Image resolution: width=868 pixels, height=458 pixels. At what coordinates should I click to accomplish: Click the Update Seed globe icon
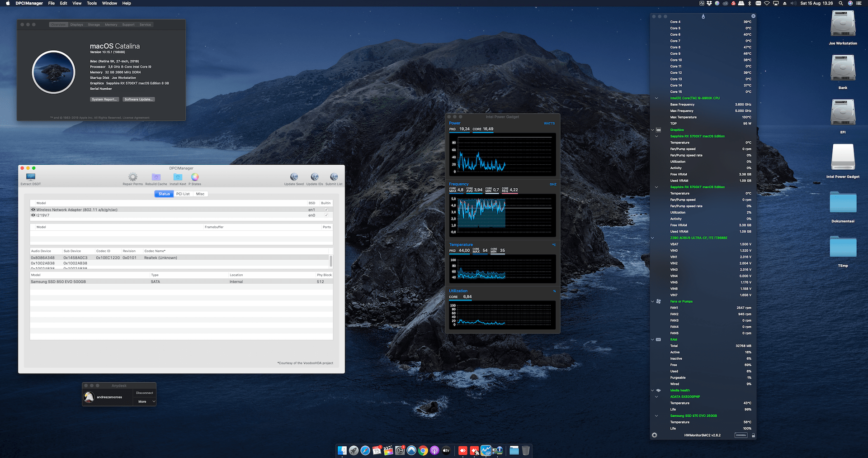294,177
